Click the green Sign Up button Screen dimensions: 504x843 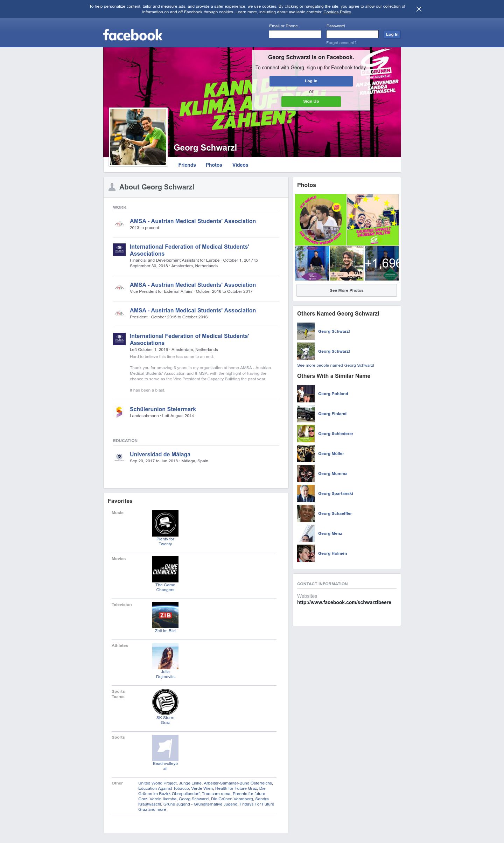point(311,101)
